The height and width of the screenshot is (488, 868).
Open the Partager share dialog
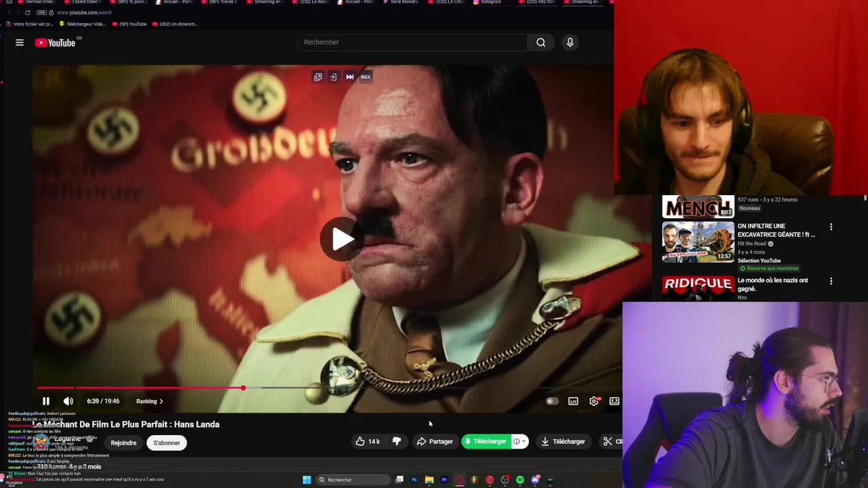click(435, 441)
